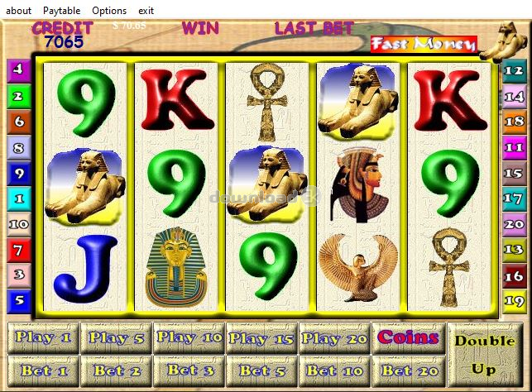532x392 pixels.
Task: Set wager with Bet 5 button
Action: pyautogui.click(x=261, y=371)
